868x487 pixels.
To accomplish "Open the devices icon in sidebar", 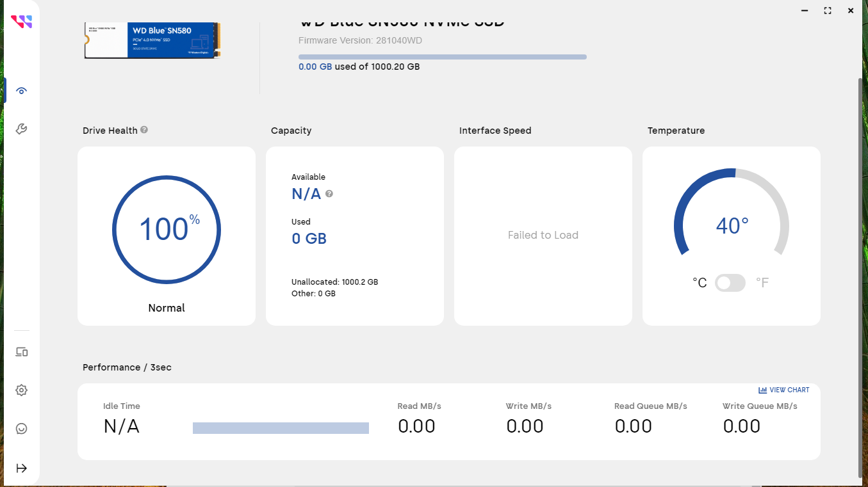I will pos(21,352).
